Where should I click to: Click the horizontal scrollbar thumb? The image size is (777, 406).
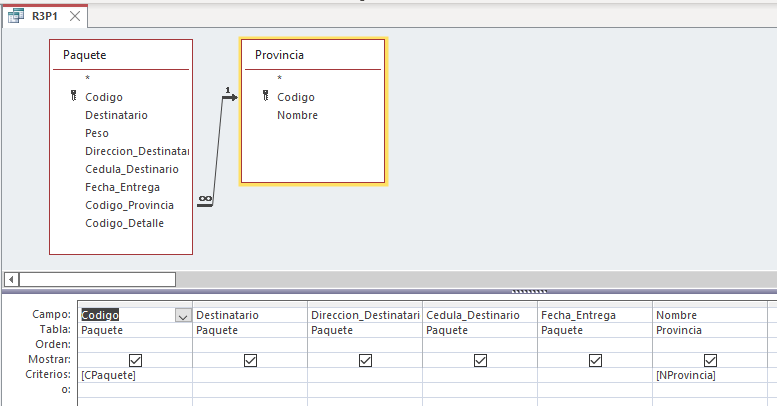click(97, 280)
